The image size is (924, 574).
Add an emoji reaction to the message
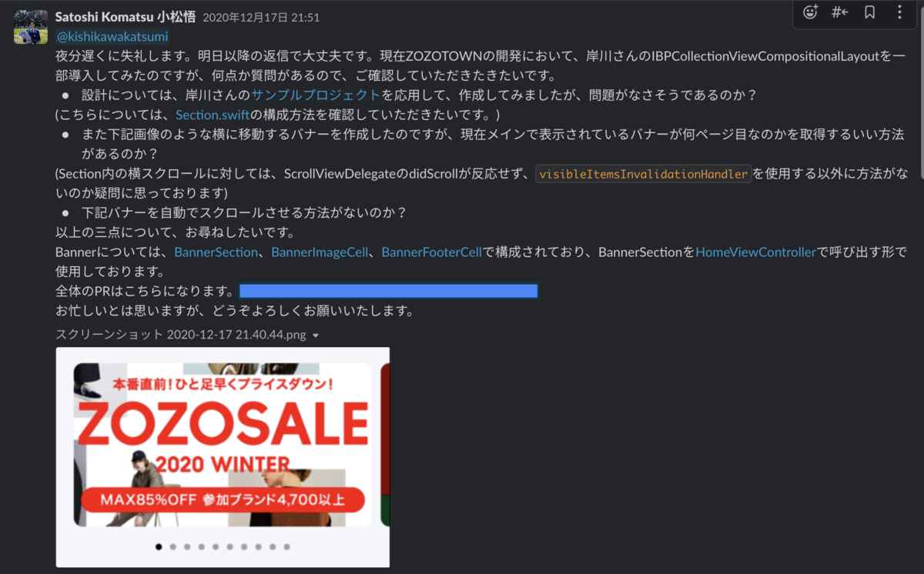pyautogui.click(x=810, y=12)
